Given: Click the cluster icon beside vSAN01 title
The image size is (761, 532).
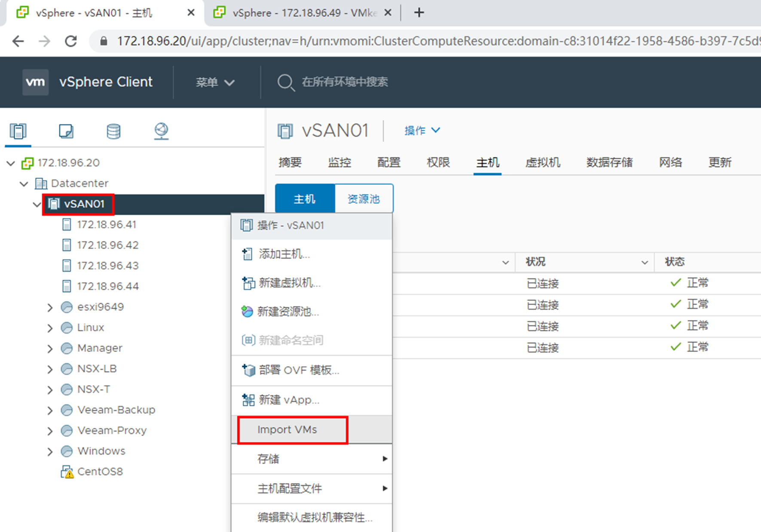Looking at the screenshot, I should 285,131.
